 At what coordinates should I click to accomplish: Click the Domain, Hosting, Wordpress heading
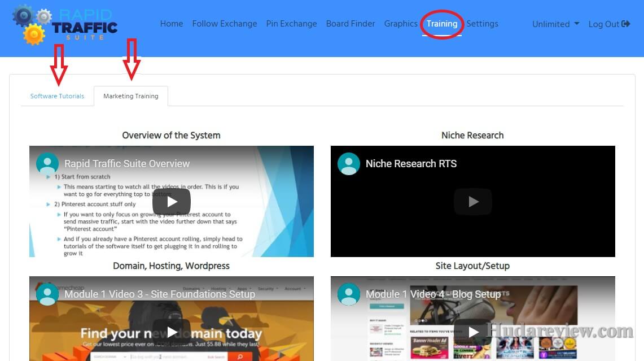pyautogui.click(x=171, y=266)
